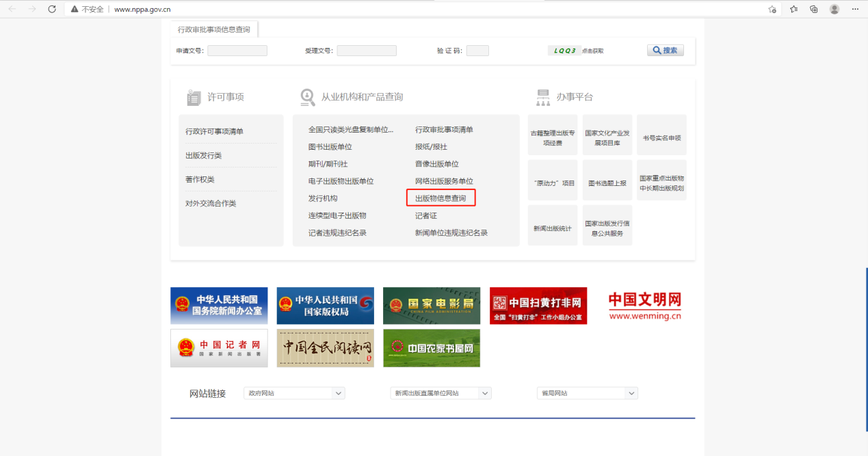Viewport: 868px width, 456px height.
Task: Click the 办事平台 platform icon
Action: click(x=542, y=96)
